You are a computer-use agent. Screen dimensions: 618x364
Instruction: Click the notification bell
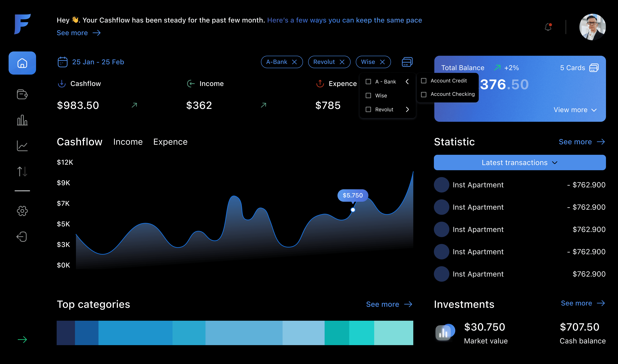pos(548,27)
